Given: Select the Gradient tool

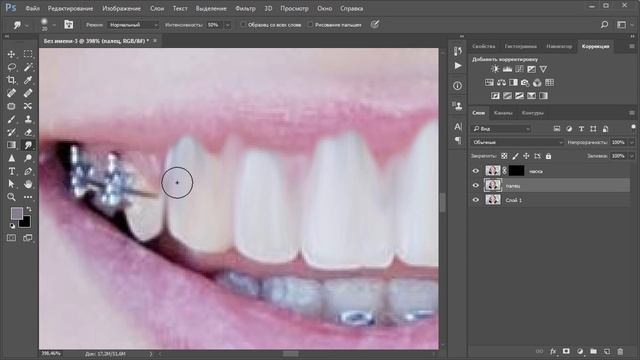Looking at the screenshot, I should tap(11, 145).
